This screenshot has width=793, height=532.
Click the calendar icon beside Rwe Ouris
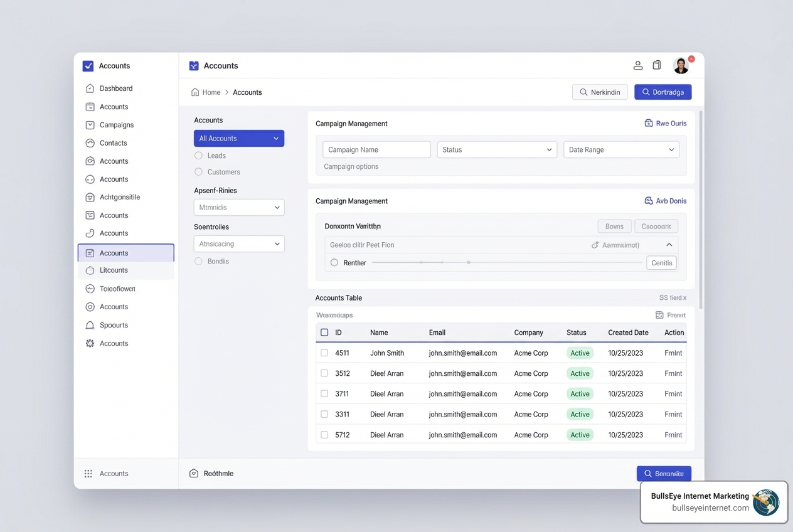(649, 123)
